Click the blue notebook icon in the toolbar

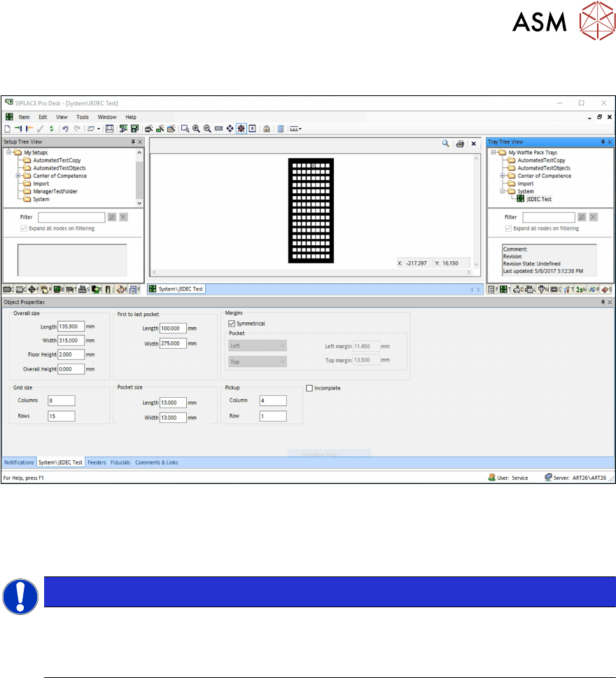[x=281, y=129]
